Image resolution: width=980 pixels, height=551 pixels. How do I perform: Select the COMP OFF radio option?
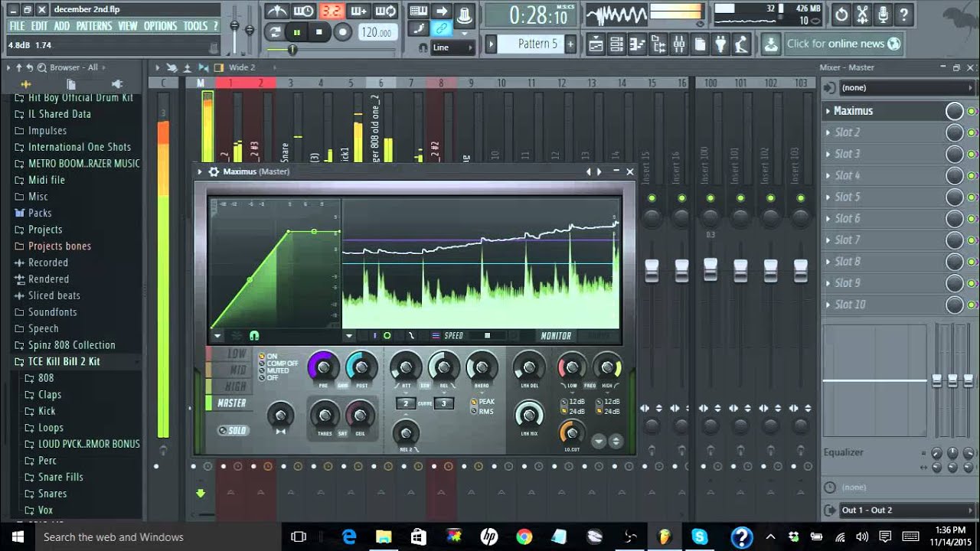(279, 364)
